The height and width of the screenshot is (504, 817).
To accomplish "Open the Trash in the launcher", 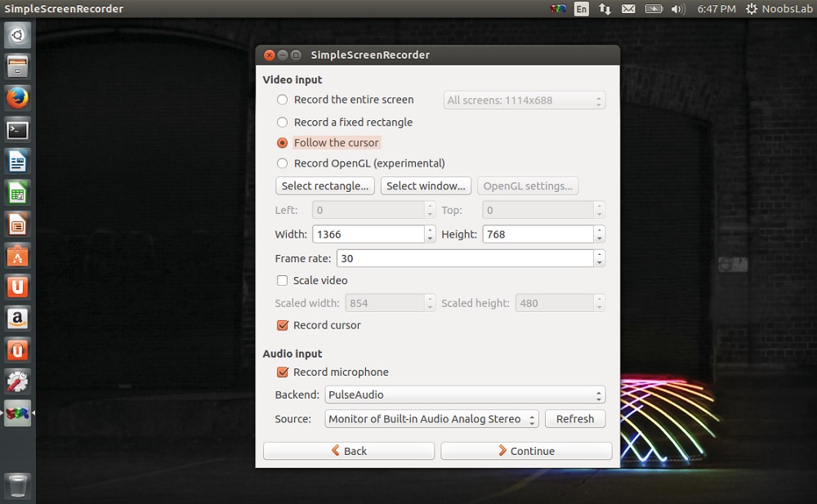I will click(17, 485).
